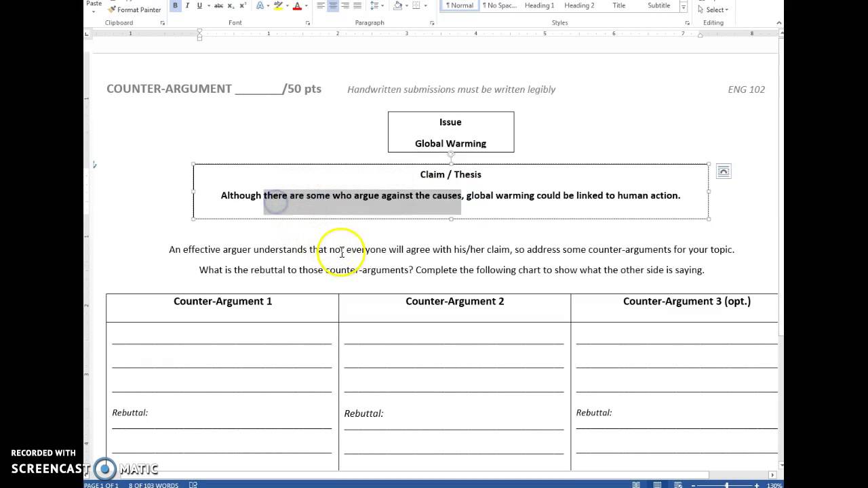Open zoom dialog via the 130% level
The height and width of the screenshot is (488, 868).
click(774, 485)
